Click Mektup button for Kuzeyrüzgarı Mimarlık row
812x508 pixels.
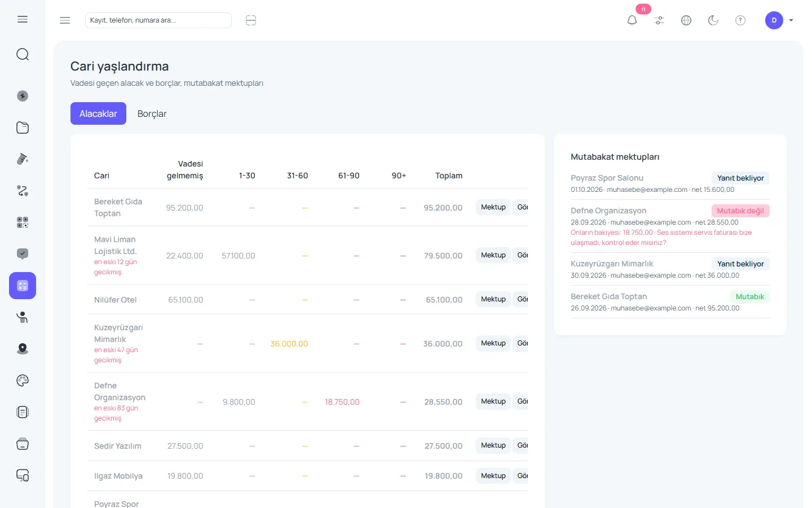click(x=493, y=343)
